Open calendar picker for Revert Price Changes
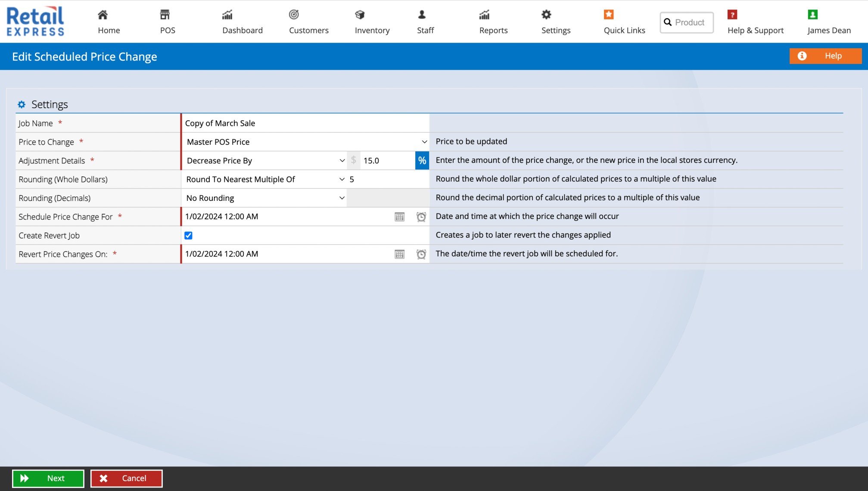 tap(399, 254)
